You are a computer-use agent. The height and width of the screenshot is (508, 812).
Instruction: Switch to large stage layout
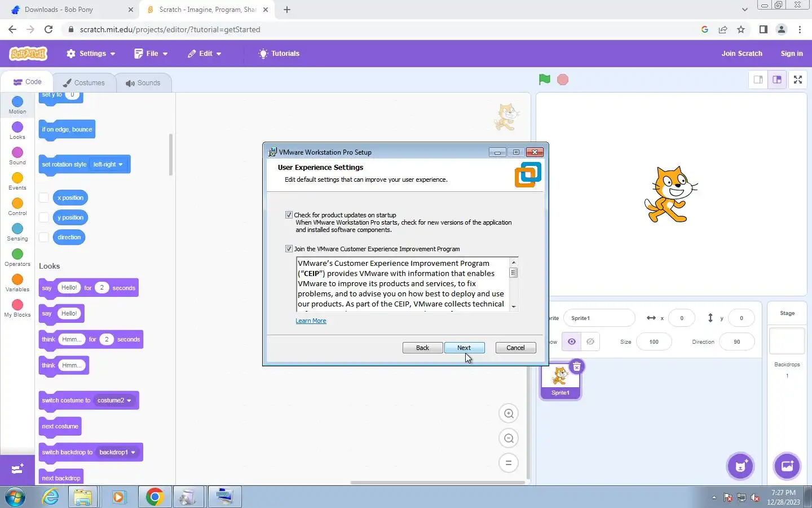point(777,80)
